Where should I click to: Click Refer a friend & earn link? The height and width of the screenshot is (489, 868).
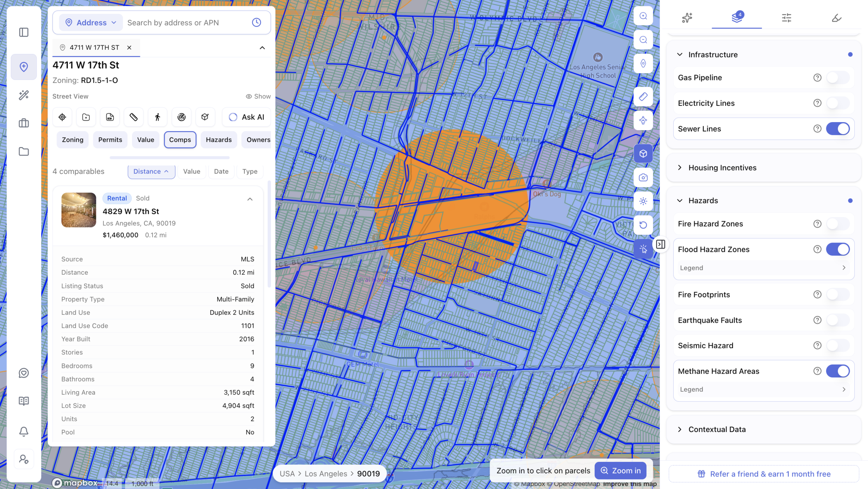tap(764, 474)
